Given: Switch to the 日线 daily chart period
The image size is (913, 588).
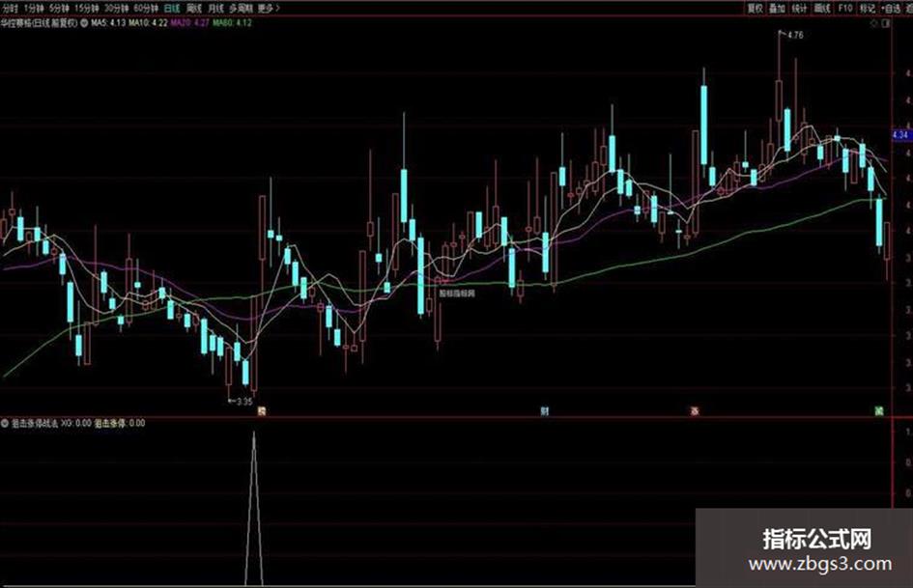Looking at the screenshot, I should click(172, 8).
